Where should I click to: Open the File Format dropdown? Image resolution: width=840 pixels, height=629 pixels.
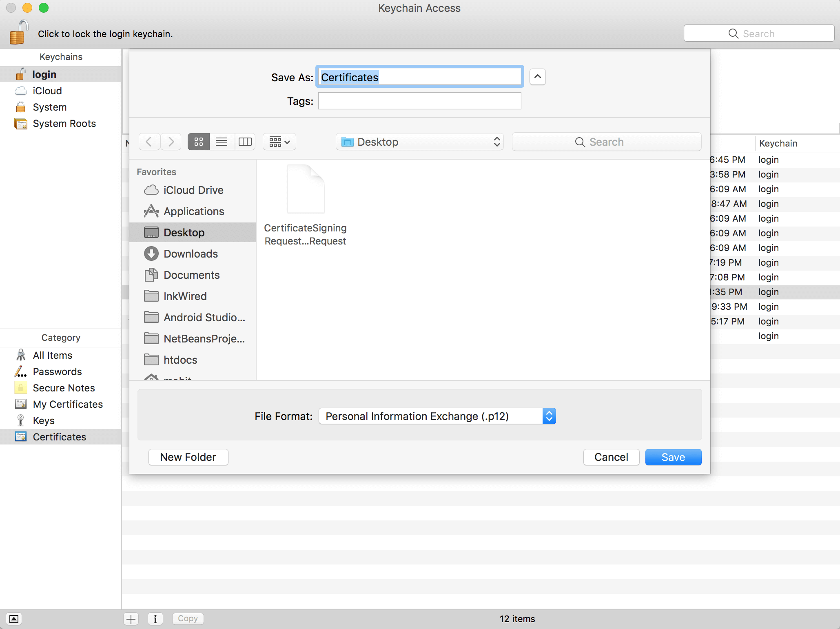437,416
